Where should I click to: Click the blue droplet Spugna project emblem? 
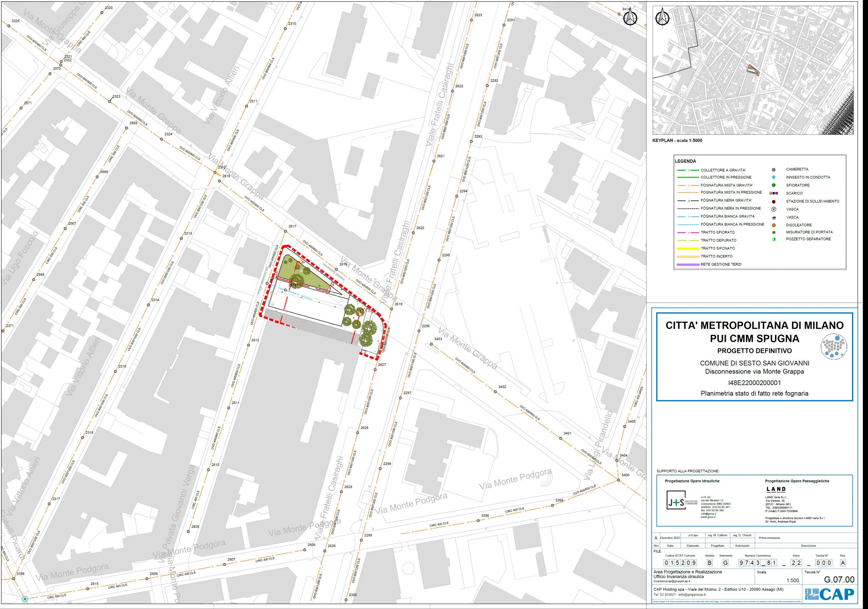click(834, 346)
